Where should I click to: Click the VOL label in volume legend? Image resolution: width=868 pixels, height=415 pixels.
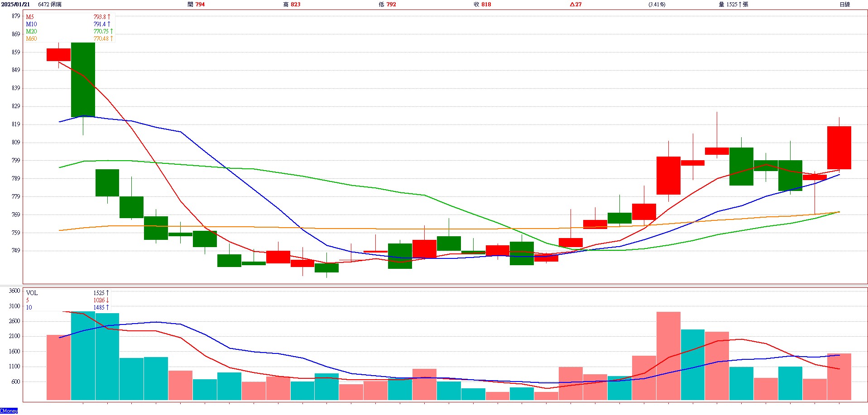(32, 293)
